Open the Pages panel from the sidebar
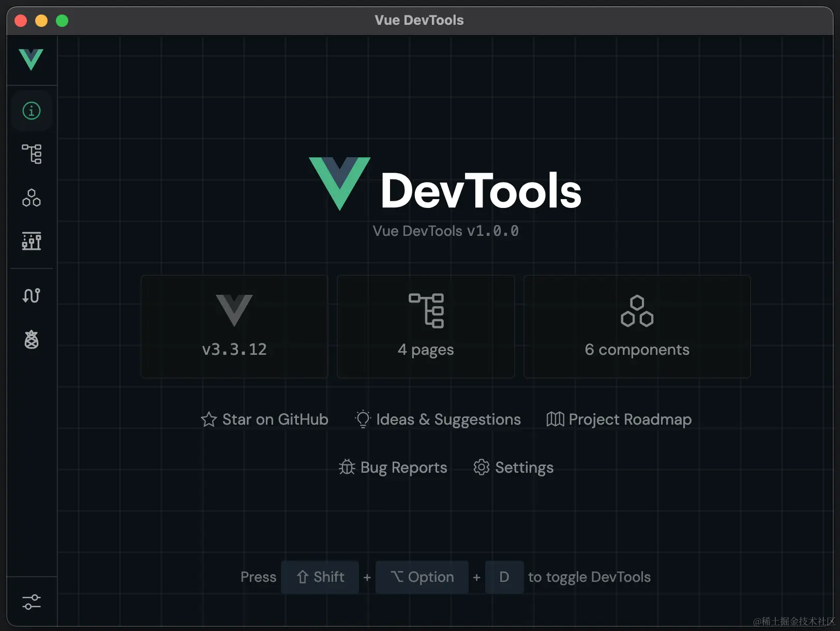The width and height of the screenshot is (840, 631). point(31,154)
